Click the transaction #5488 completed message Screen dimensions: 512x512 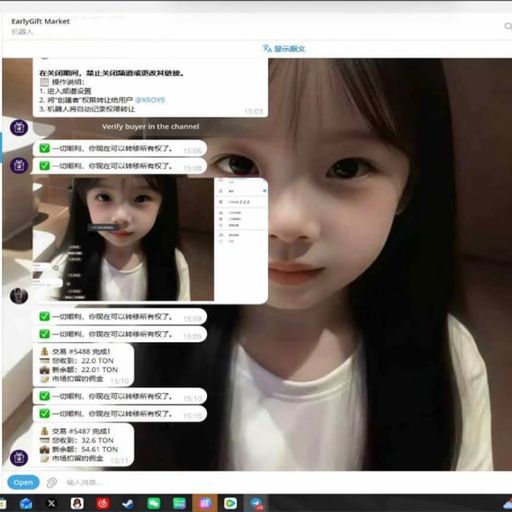pos(83,365)
